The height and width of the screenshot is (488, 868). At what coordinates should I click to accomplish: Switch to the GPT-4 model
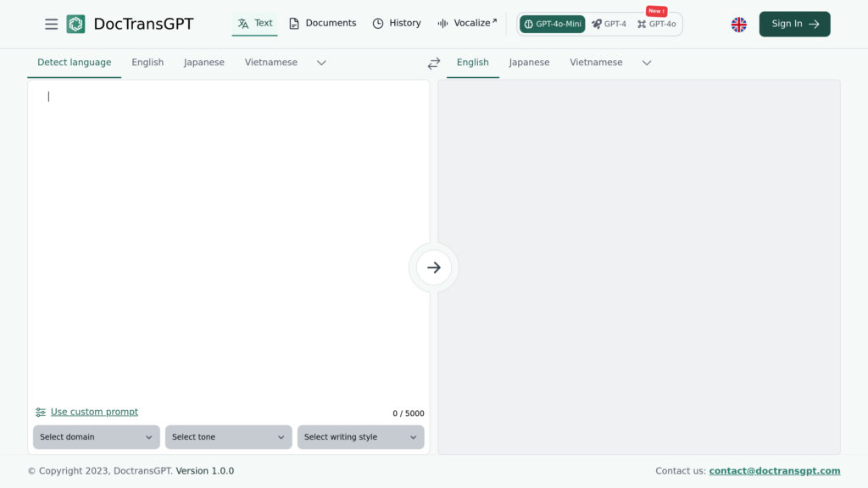pos(609,25)
